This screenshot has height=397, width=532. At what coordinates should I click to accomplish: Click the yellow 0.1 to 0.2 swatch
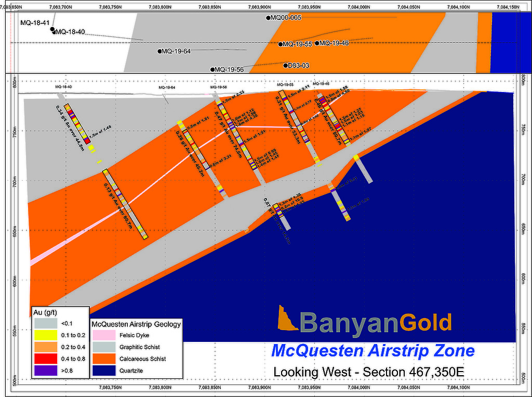coord(46,335)
